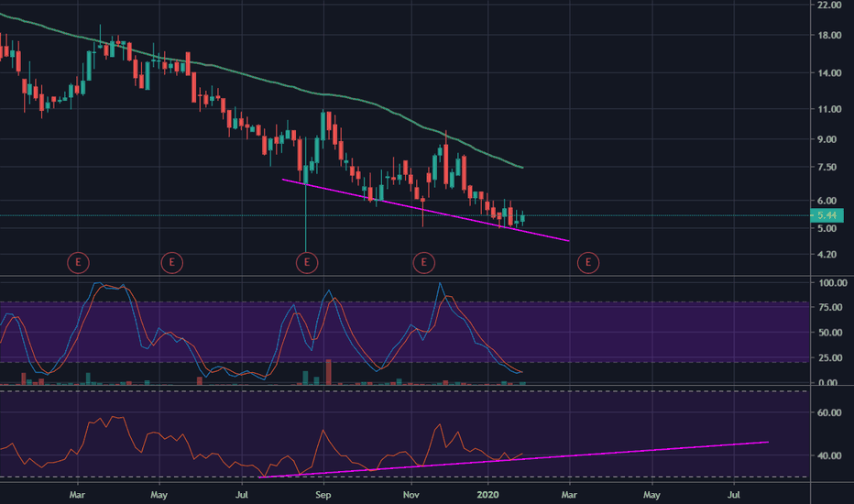
Task: Click the 7.50 price axis label
Action: [x=827, y=168]
